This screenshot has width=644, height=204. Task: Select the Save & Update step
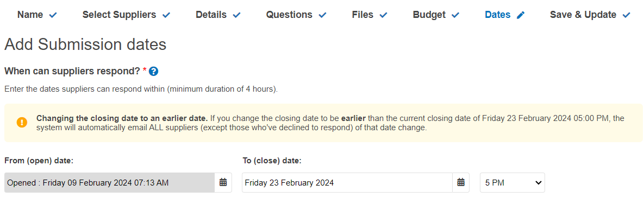click(x=583, y=15)
